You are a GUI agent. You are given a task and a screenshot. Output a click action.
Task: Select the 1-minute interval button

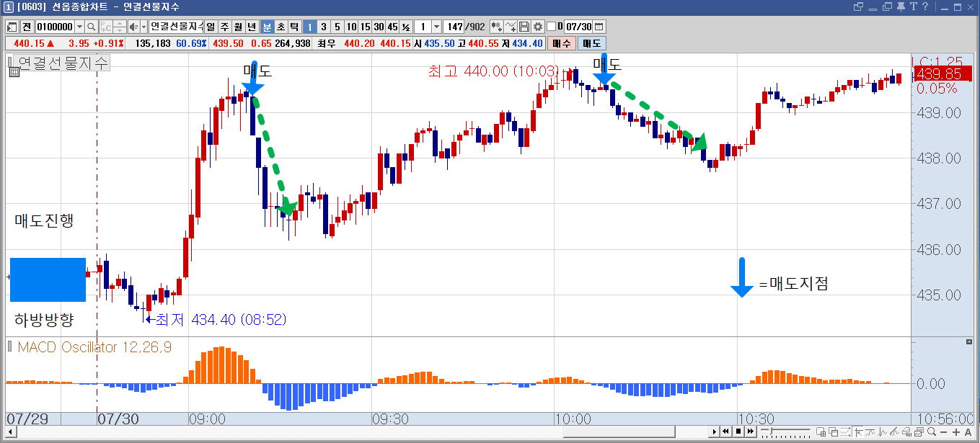310,27
